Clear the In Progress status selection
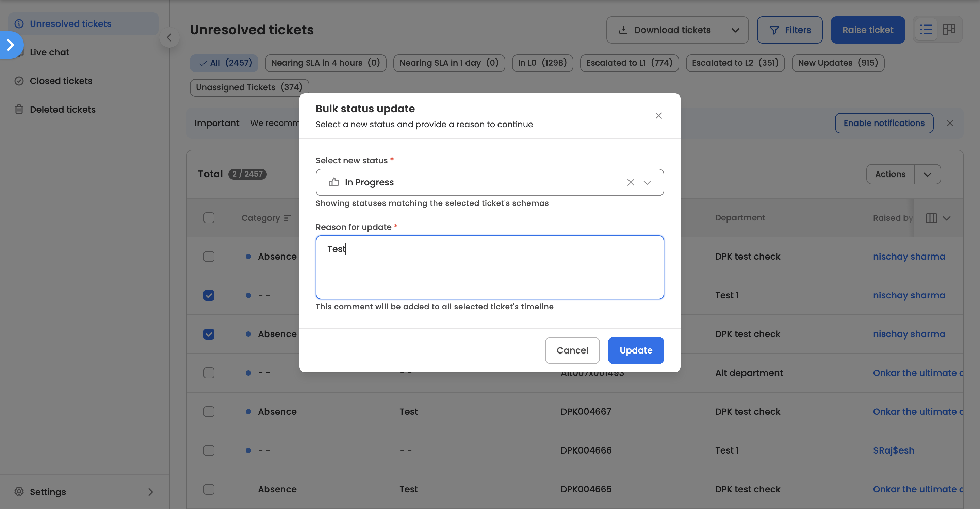 pyautogui.click(x=631, y=182)
